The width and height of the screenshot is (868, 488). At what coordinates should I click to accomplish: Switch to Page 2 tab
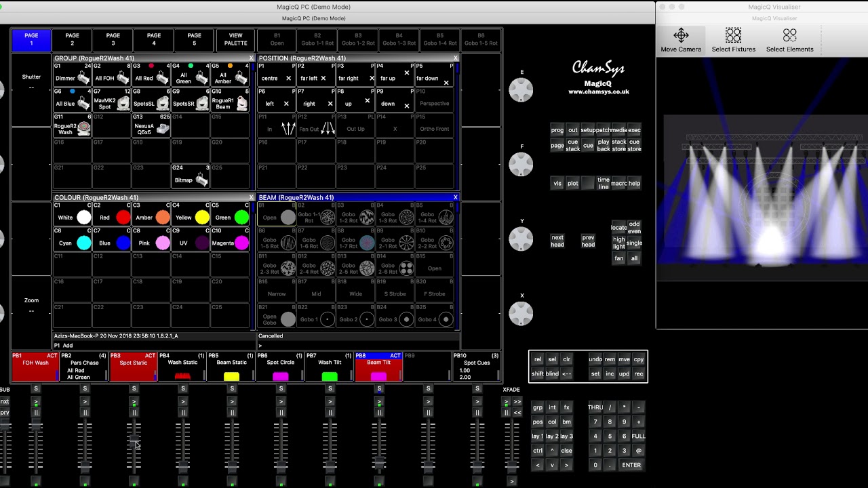click(72, 39)
